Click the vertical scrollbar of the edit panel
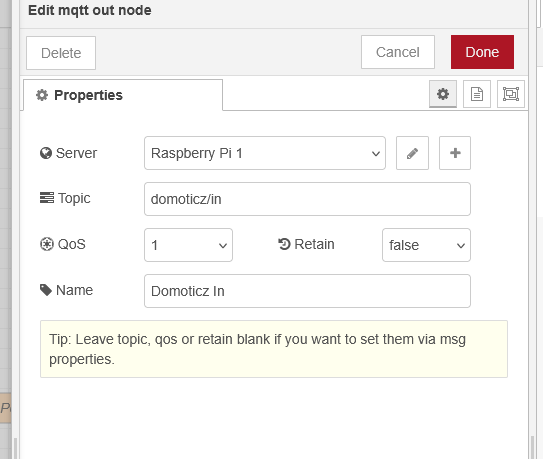The image size is (543, 459). tap(532, 447)
